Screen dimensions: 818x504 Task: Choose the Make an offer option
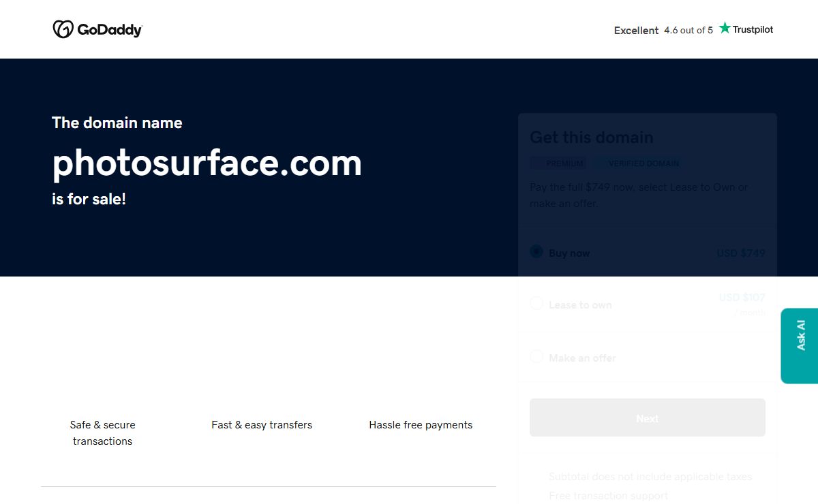(x=536, y=357)
